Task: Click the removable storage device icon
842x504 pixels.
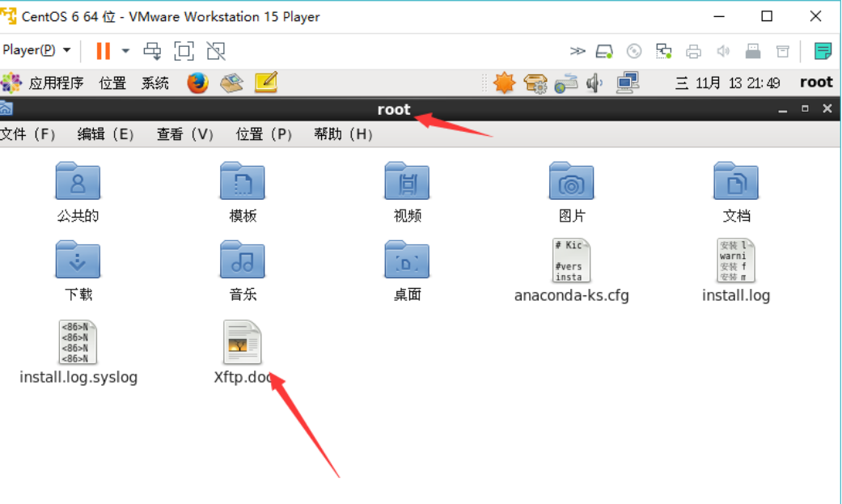Action: coord(783,51)
